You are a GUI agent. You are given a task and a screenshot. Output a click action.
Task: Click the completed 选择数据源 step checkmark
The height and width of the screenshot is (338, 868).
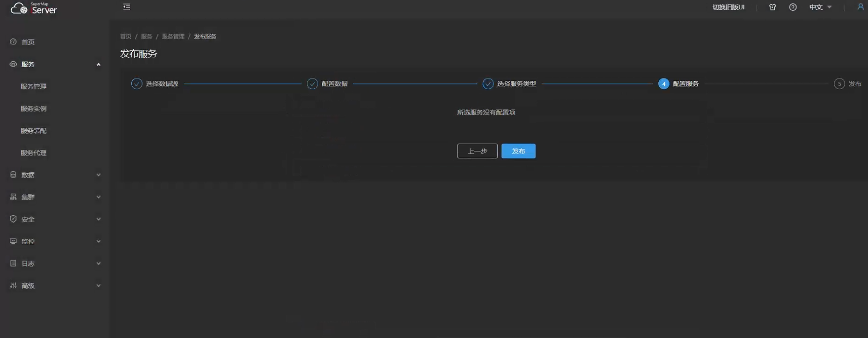pos(137,84)
